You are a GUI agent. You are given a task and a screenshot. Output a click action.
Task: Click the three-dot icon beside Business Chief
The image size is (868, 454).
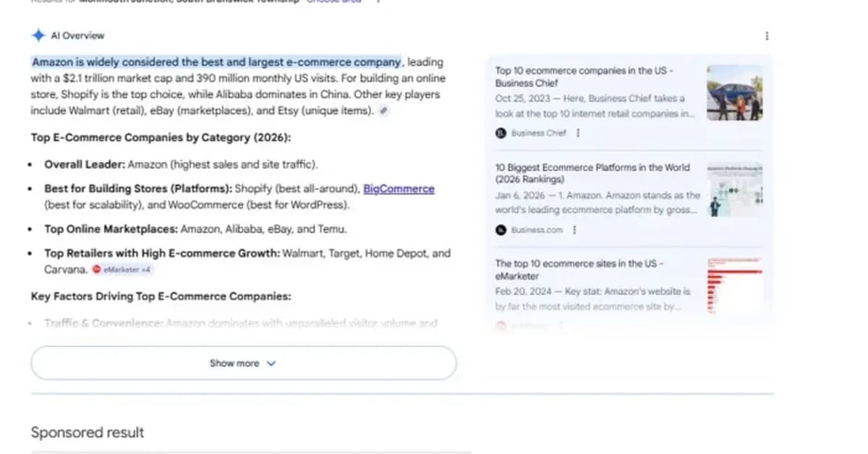tap(577, 133)
